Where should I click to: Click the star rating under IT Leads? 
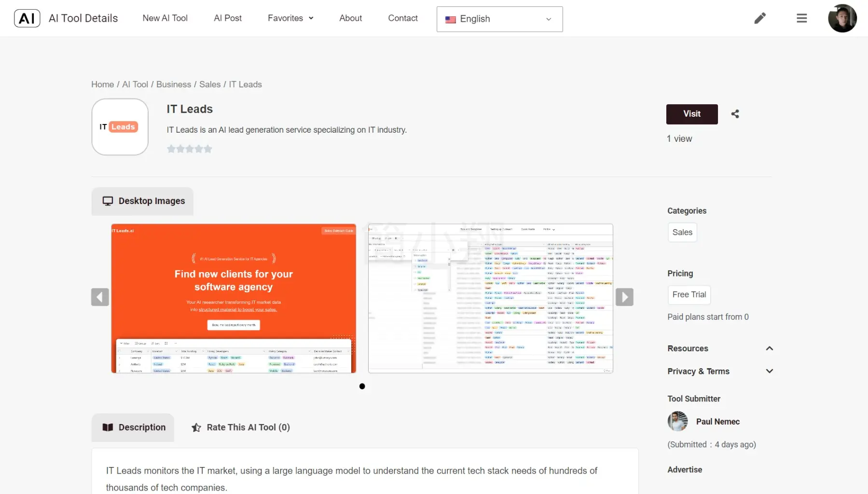pyautogui.click(x=190, y=149)
